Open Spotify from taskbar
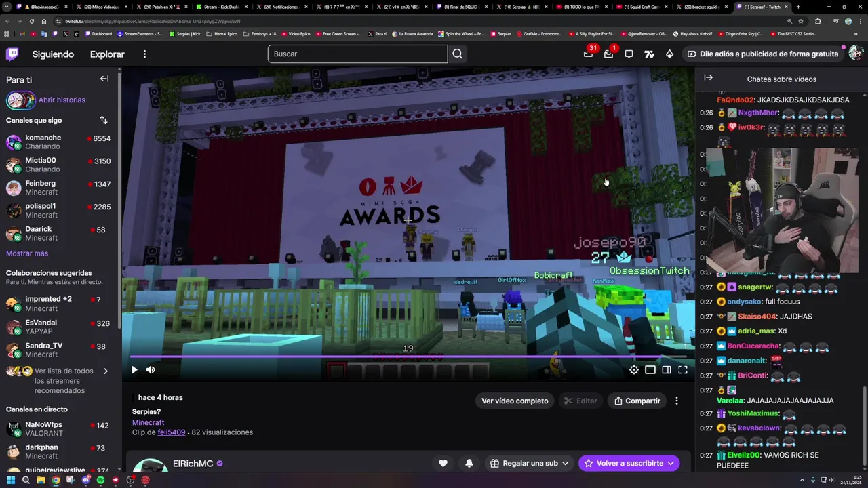The image size is (868, 488). click(100, 480)
